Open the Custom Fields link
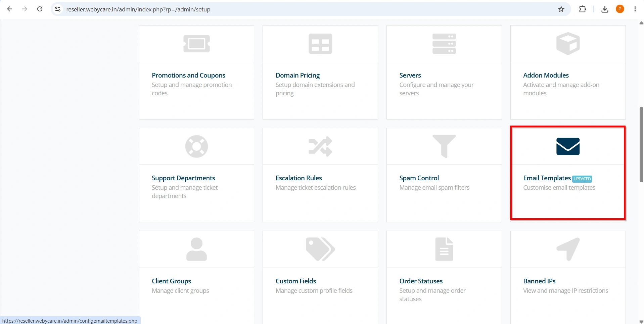Screen dimensions: 644x324 296,281
